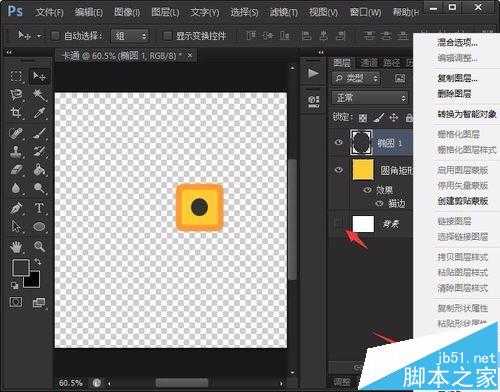Select the Magic Wand tool
Screen dimensions: 500x392
pyautogui.click(x=39, y=95)
